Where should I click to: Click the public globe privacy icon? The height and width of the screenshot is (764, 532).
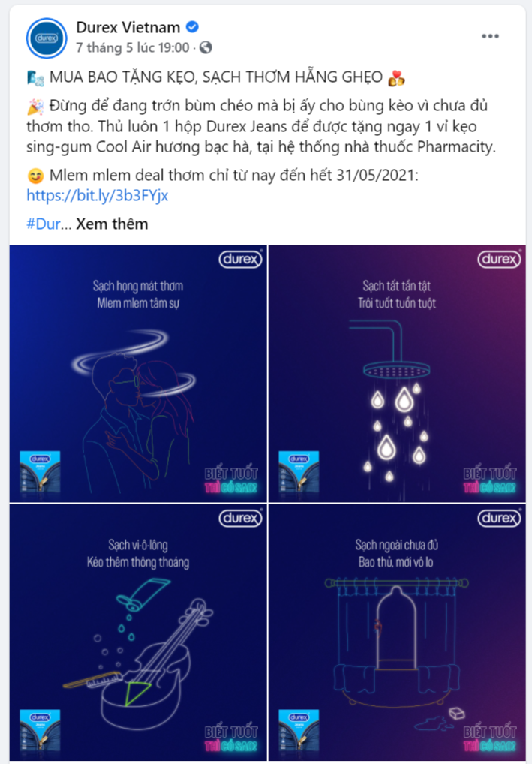pos(206,47)
